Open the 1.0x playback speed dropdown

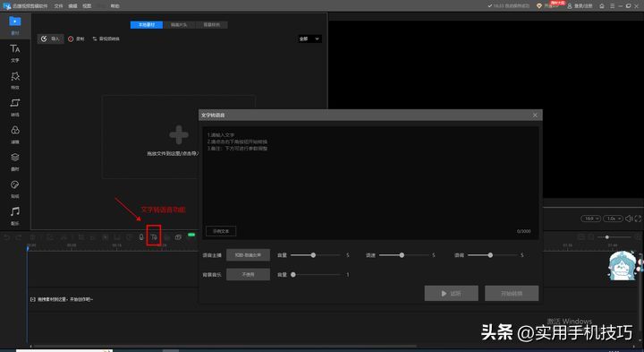[x=613, y=219]
